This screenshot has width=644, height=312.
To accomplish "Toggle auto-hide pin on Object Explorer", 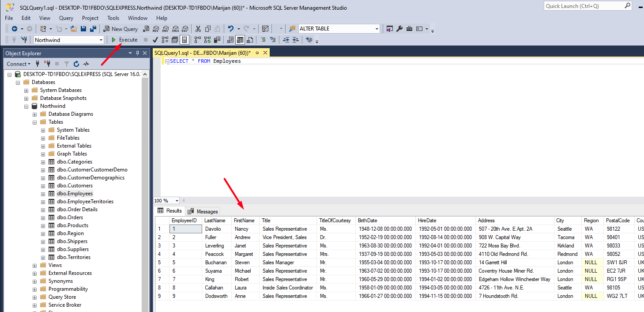I will point(138,53).
